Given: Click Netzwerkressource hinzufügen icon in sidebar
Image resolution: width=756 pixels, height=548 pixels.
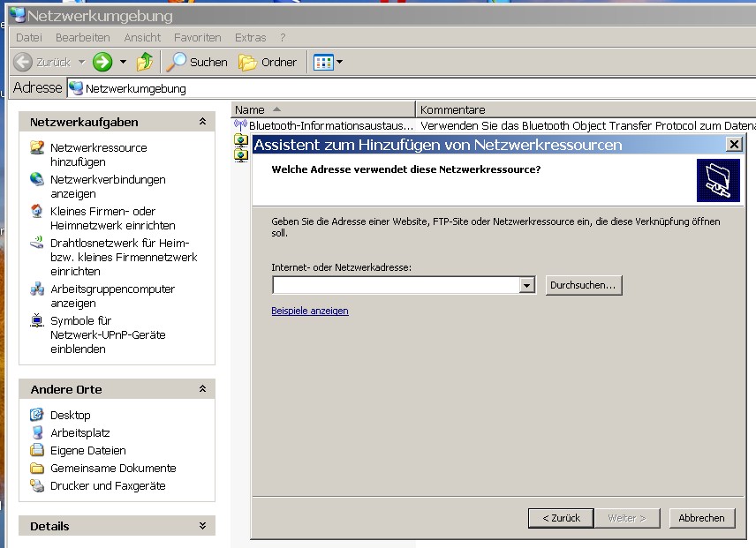Looking at the screenshot, I should tap(37, 147).
